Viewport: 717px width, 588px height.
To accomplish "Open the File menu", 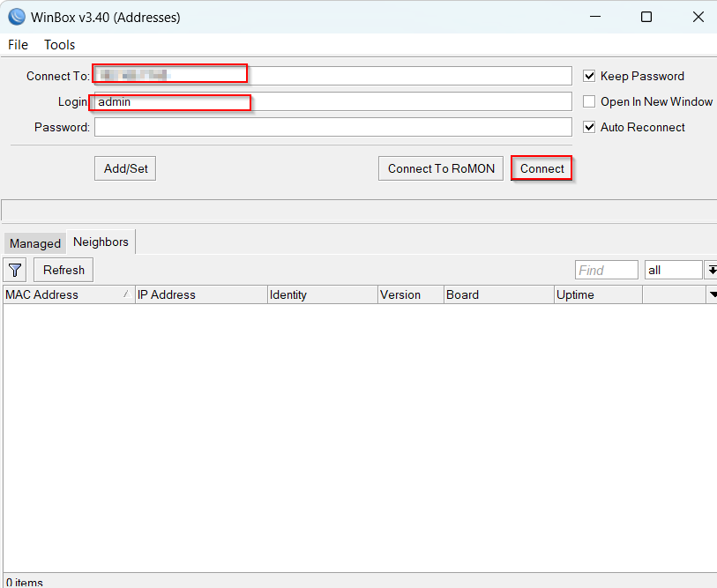I will 19,45.
